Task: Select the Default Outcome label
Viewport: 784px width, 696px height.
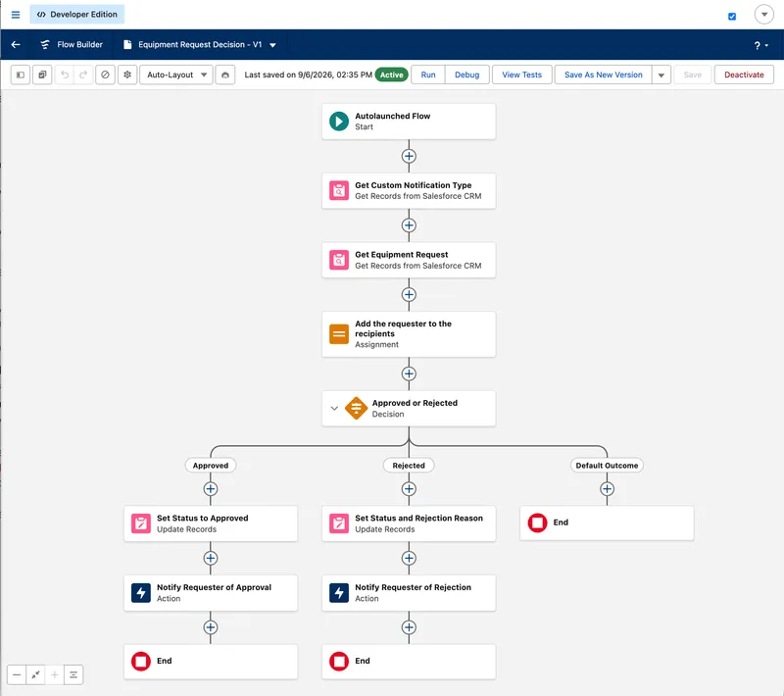Action: coord(607,465)
